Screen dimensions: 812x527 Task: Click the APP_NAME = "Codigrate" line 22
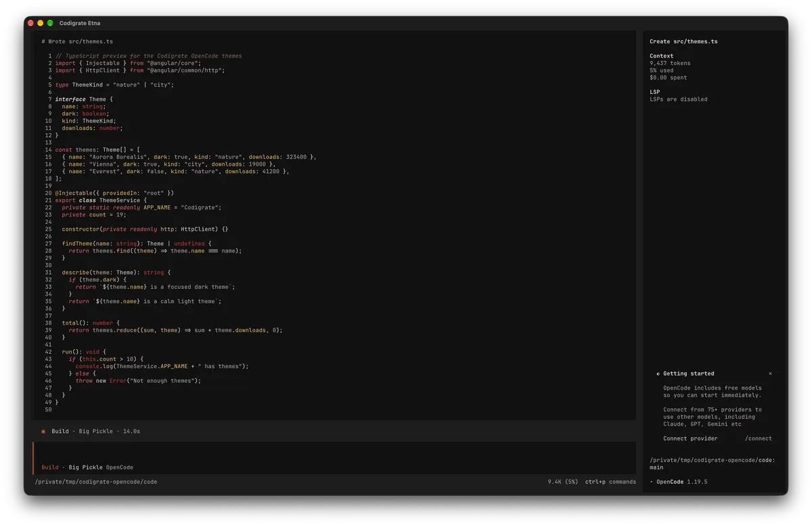click(141, 207)
